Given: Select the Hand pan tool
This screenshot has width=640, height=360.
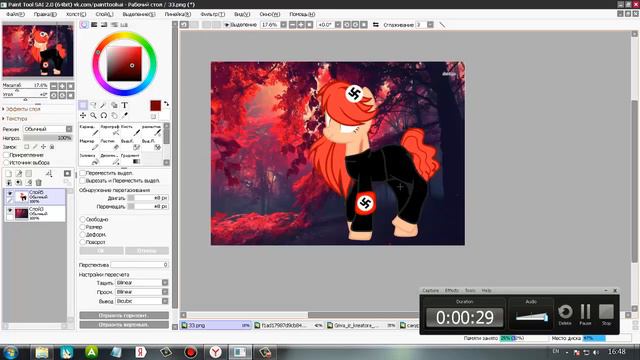Looking at the screenshot, I should click(x=114, y=116).
